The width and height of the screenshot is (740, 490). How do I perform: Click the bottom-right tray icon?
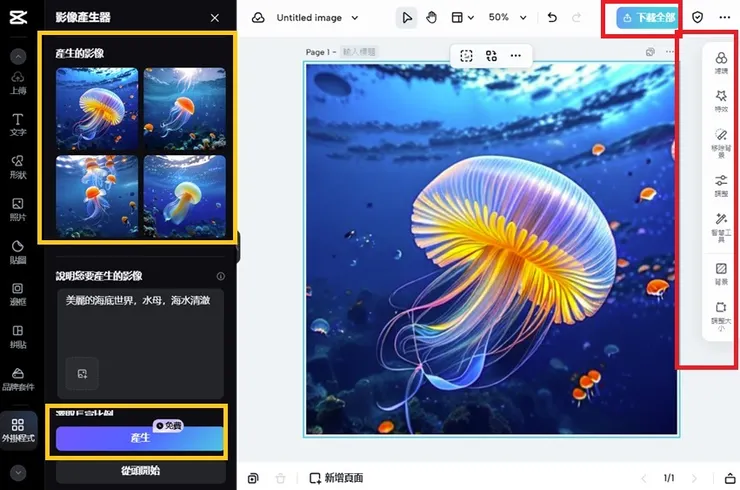730,478
